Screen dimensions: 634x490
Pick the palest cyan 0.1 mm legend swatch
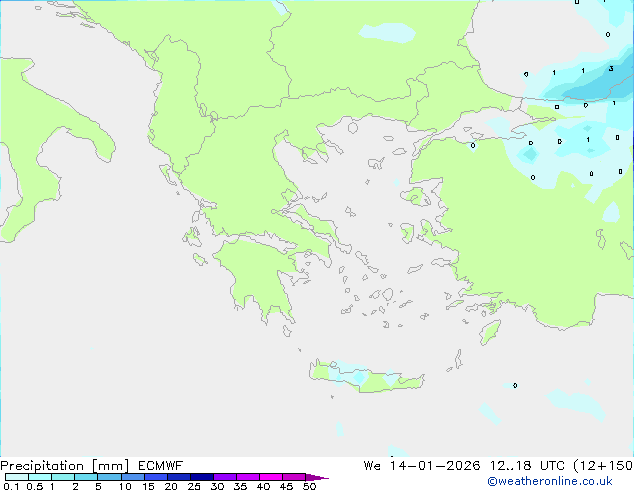(x=17, y=477)
